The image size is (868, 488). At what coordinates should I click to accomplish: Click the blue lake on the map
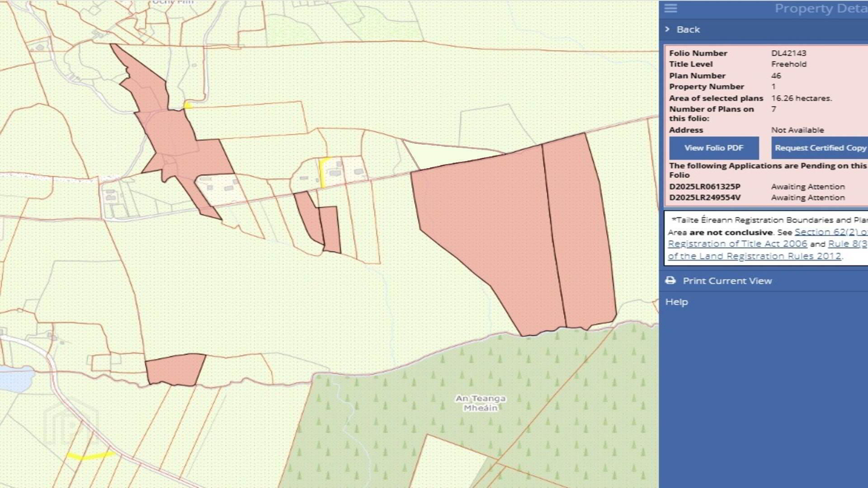[16, 379]
